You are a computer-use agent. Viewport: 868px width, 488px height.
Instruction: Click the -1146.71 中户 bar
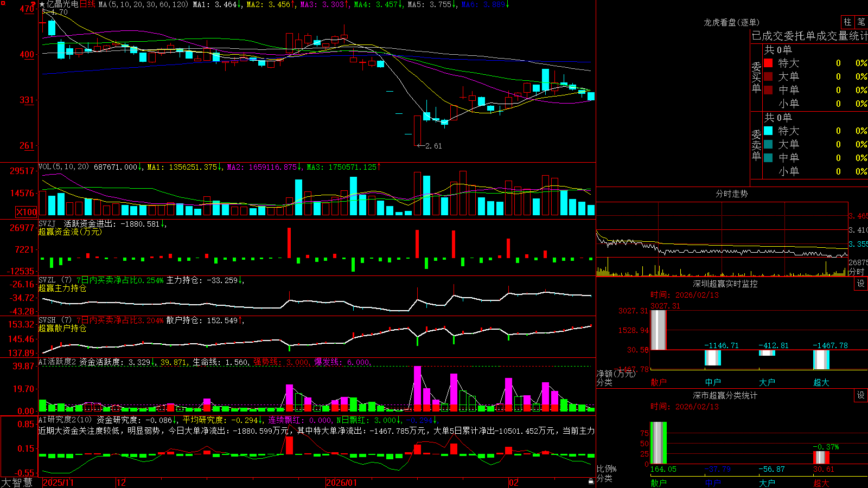pyautogui.click(x=712, y=358)
